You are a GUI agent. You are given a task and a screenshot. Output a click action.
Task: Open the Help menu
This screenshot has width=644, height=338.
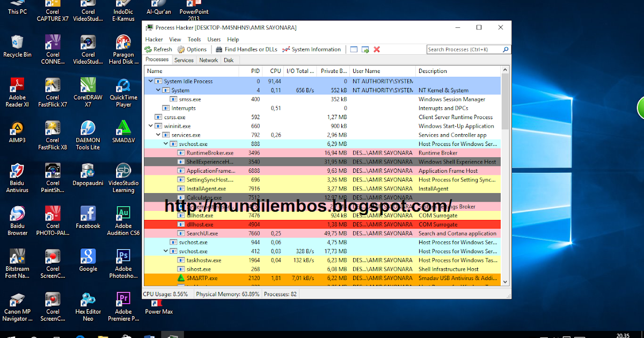click(233, 39)
